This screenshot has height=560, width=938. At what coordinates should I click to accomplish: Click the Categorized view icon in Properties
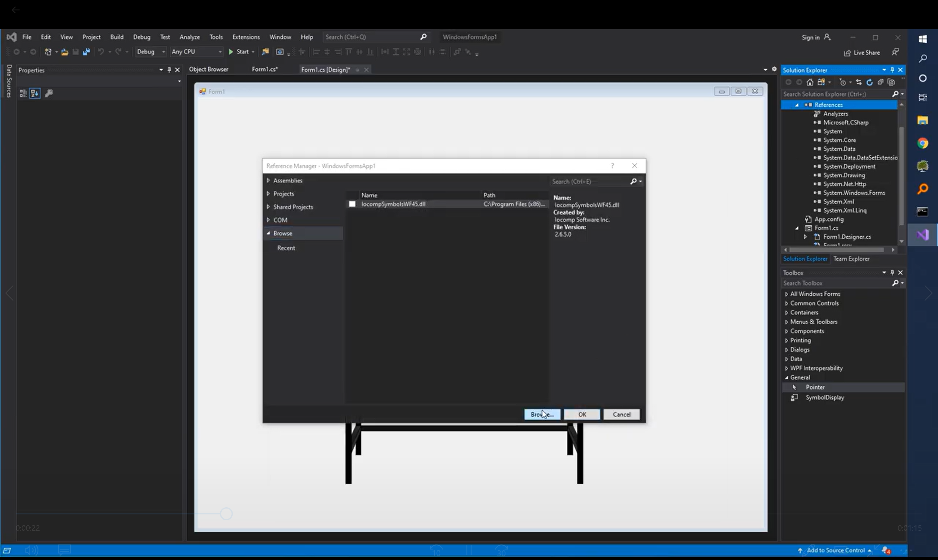tap(23, 93)
